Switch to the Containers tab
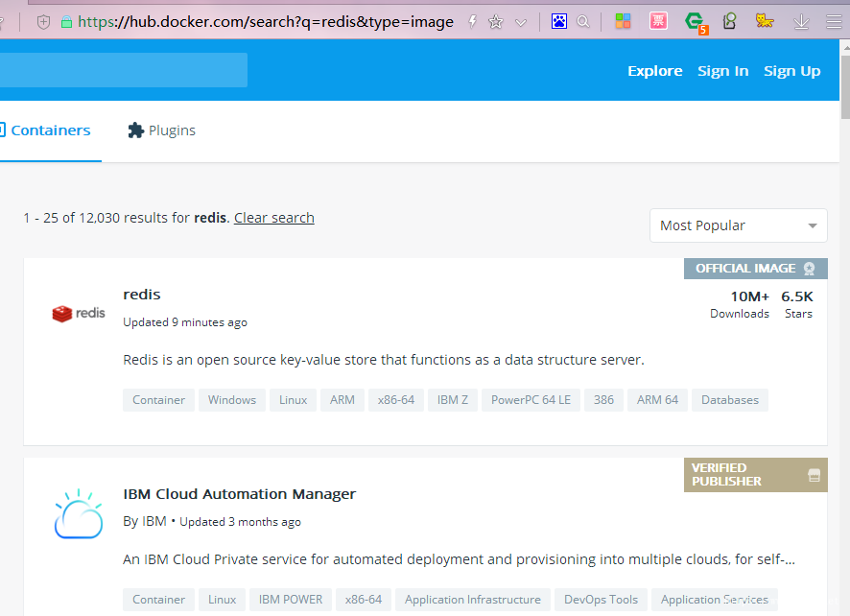 [51, 130]
